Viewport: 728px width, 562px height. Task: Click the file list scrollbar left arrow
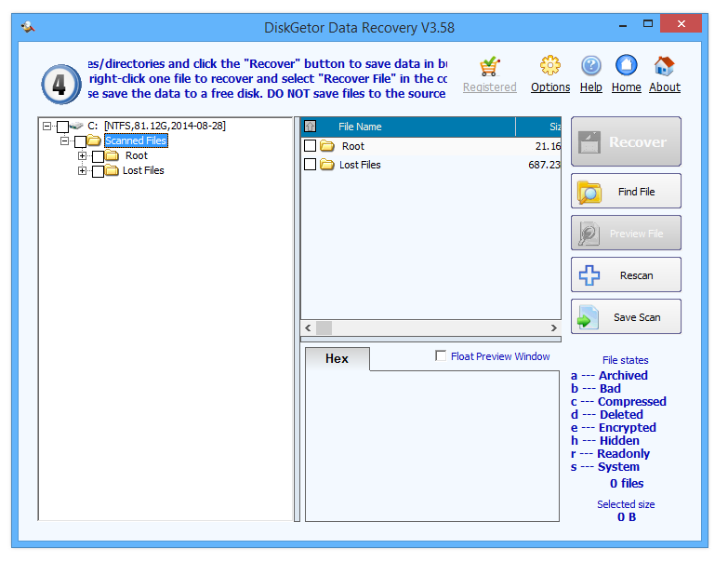[308, 328]
